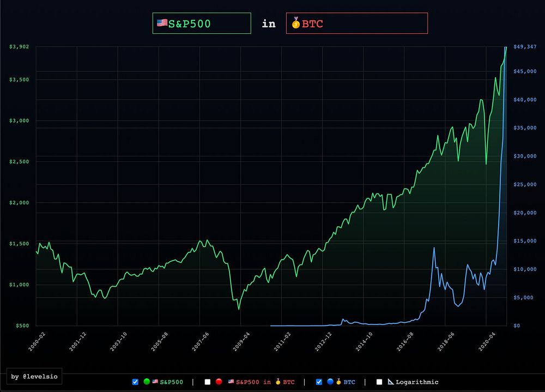The height and width of the screenshot is (392, 545).
Task: Click the $35,000 right axis label
Action: point(525,128)
